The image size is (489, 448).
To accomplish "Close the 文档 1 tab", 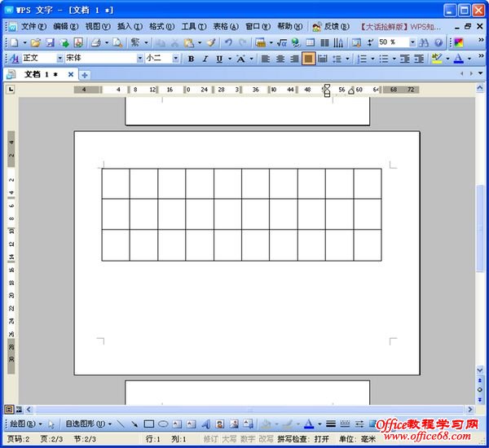I will coord(71,74).
